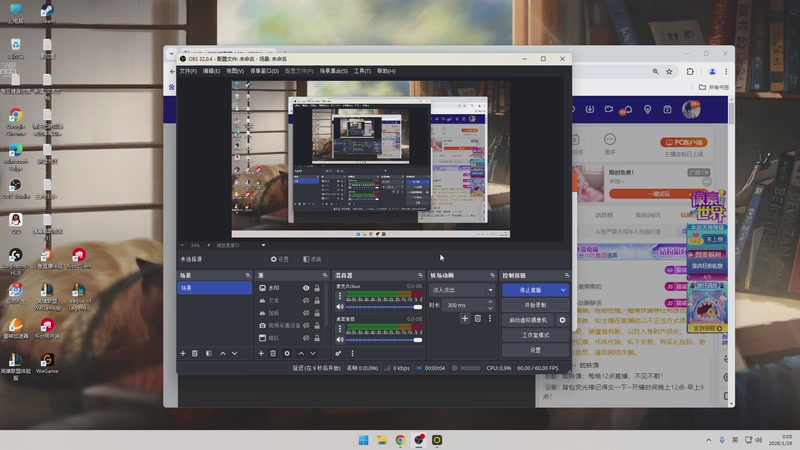Image resolution: width=800 pixels, height=450 pixels.
Task: Open download icon in browser page header
Action: [x=590, y=109]
